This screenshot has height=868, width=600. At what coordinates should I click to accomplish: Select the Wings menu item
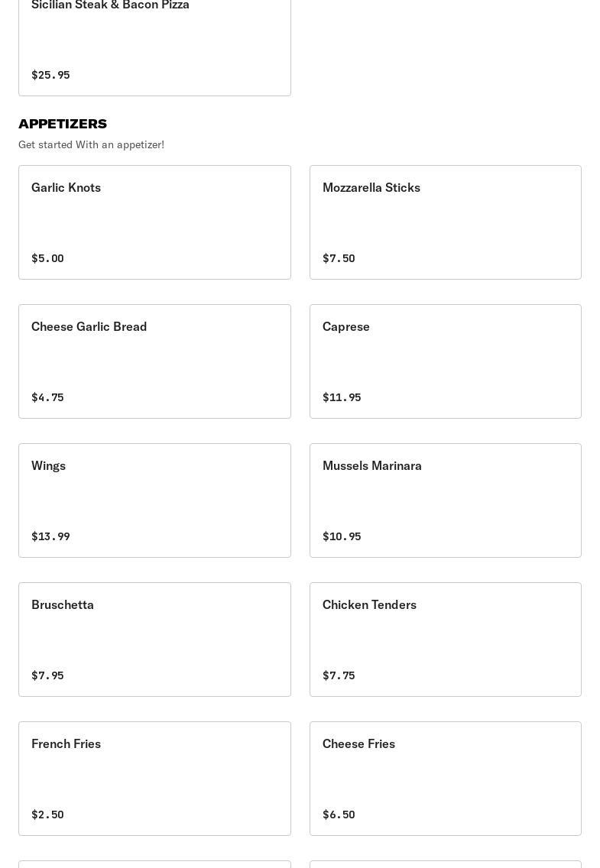(154, 500)
